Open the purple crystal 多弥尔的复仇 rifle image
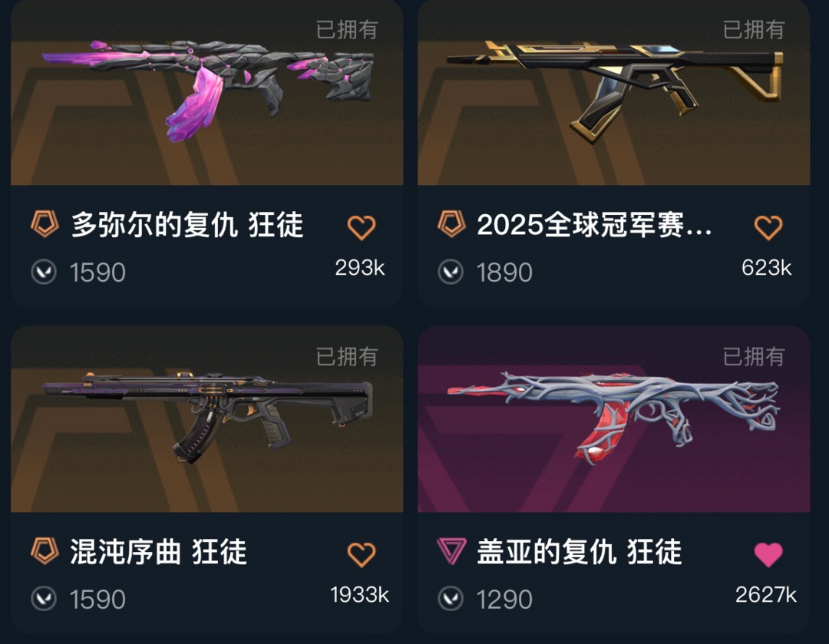This screenshot has height=644, width=829. tap(208, 90)
